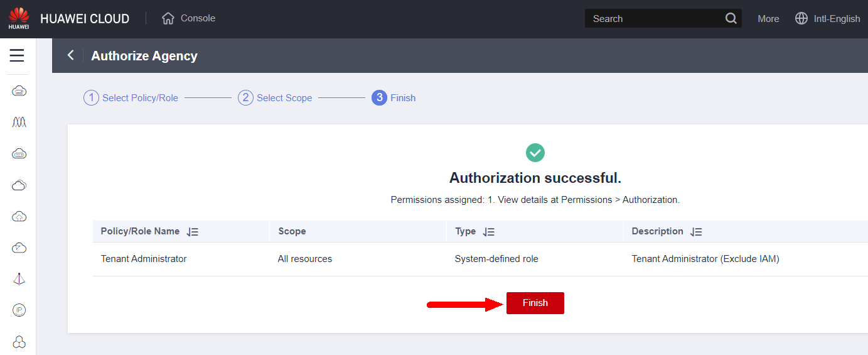Open the Console link in header
This screenshot has width=868, height=355.
pyautogui.click(x=198, y=18)
